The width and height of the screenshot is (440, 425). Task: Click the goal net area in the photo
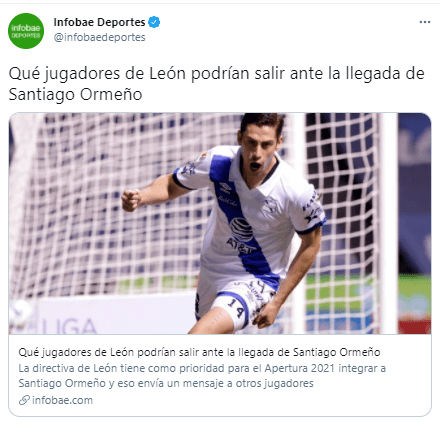pyautogui.click(x=100, y=207)
